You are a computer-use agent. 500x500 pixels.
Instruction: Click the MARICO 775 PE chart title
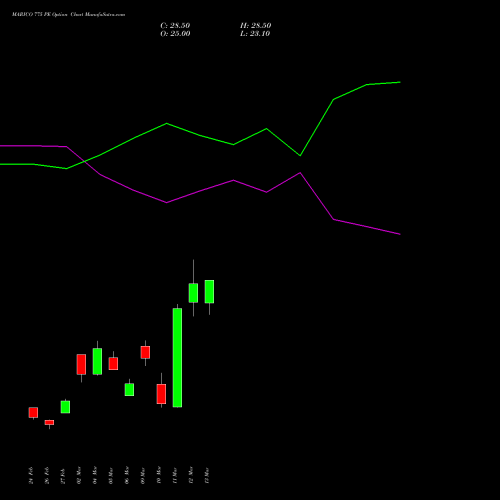68,15
